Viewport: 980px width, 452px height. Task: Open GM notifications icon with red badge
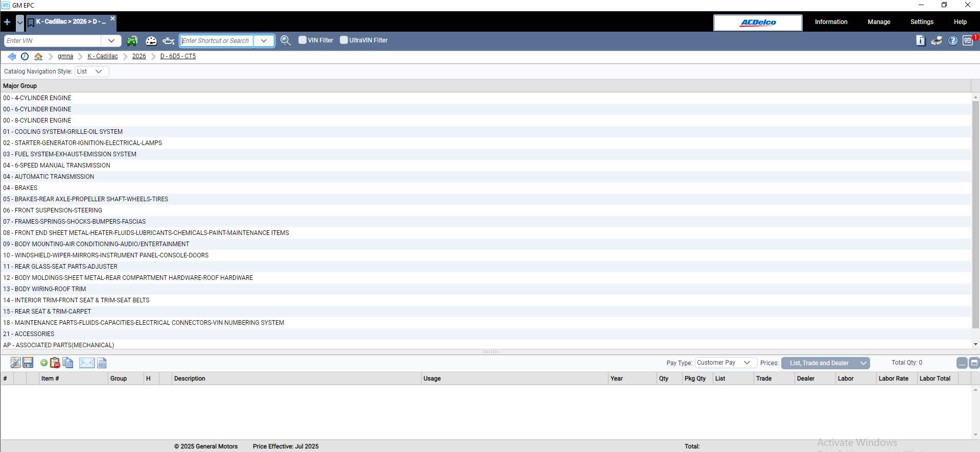(969, 40)
